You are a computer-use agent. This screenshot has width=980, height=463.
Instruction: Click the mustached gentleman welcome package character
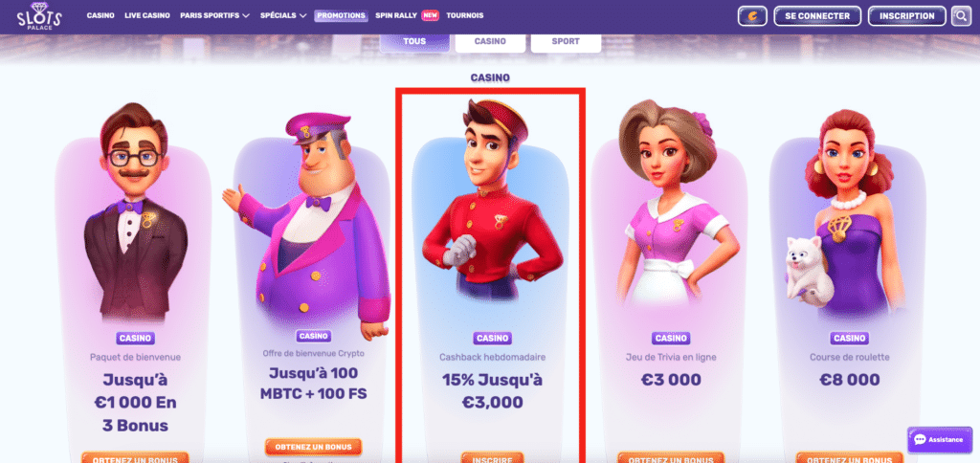[x=135, y=212]
